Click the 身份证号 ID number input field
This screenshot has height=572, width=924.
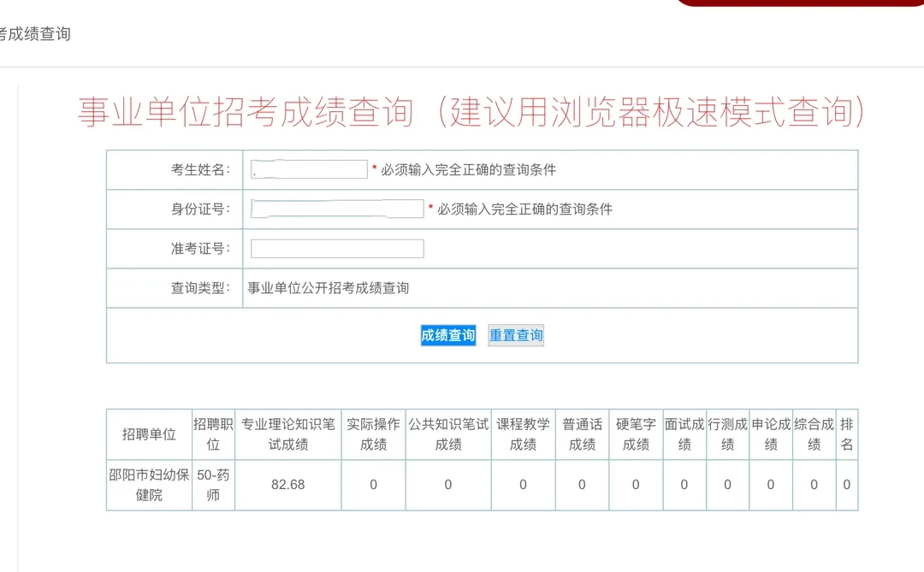(336, 208)
